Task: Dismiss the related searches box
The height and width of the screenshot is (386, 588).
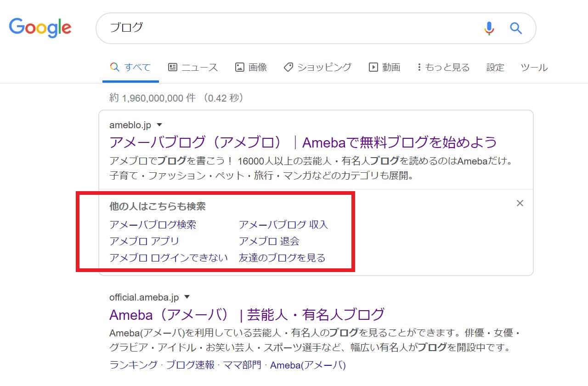Action: [x=520, y=203]
